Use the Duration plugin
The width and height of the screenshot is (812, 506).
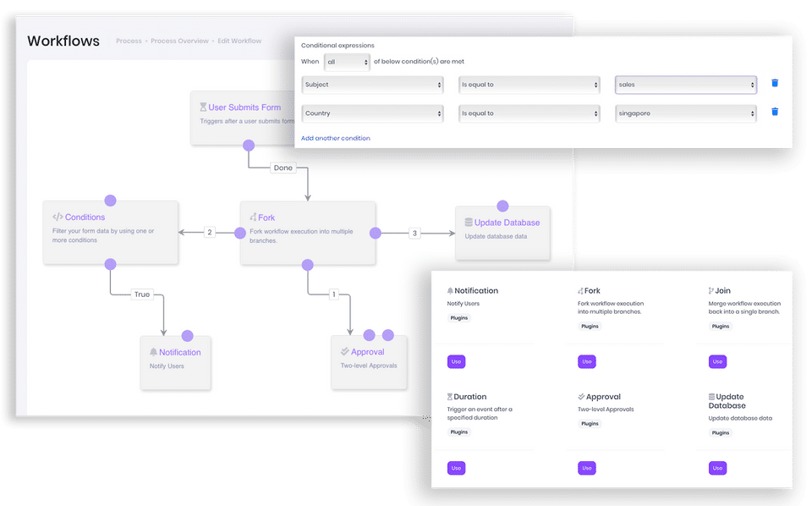456,468
